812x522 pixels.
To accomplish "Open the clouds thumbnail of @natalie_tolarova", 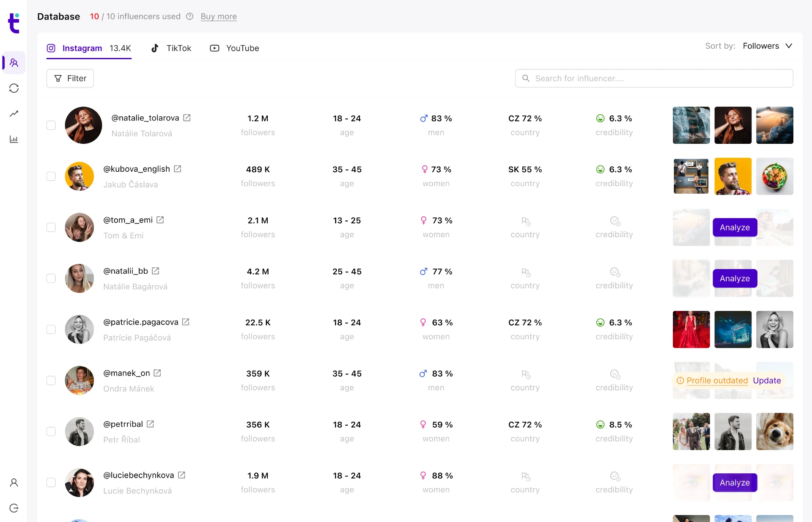I will pos(774,125).
